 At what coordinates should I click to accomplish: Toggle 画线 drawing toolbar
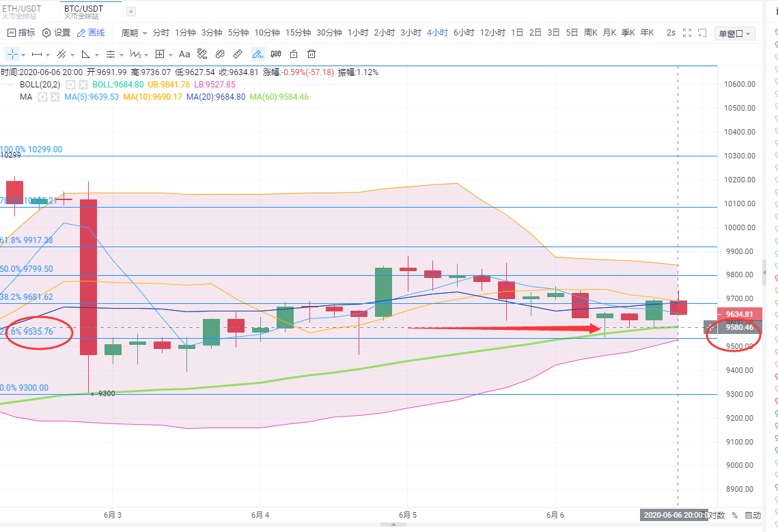point(91,33)
